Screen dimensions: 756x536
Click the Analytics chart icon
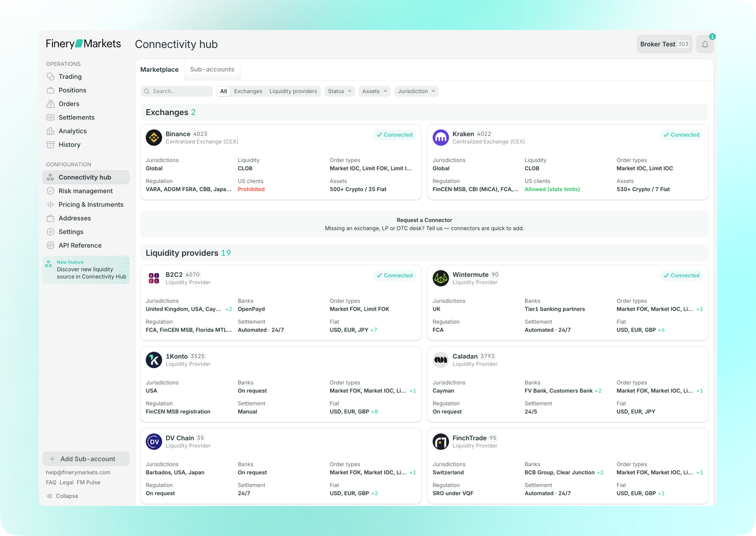(51, 131)
